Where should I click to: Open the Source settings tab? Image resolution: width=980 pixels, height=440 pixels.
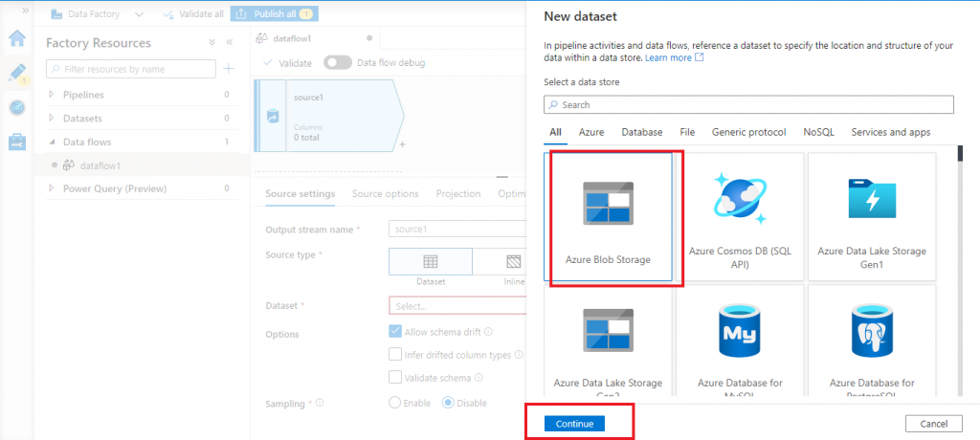point(300,194)
